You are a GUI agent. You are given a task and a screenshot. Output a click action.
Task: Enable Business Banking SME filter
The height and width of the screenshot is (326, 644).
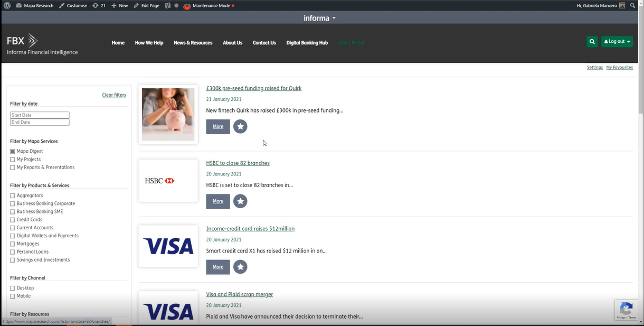pos(13,212)
